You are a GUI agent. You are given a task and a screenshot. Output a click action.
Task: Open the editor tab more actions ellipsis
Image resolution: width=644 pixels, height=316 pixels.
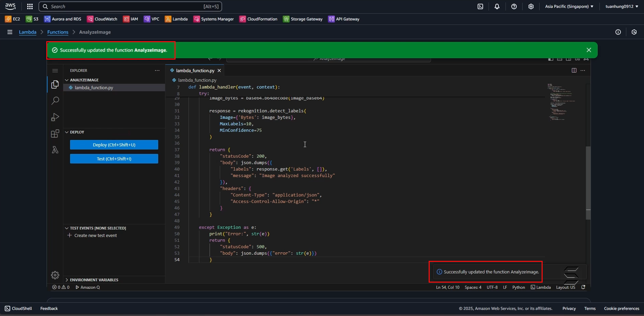[x=583, y=70]
